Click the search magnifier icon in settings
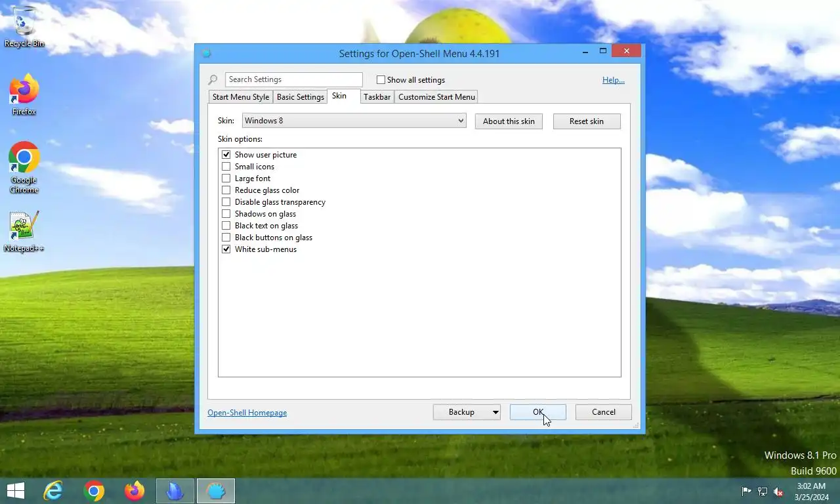Screen dimensions: 840x504 tap(213, 80)
